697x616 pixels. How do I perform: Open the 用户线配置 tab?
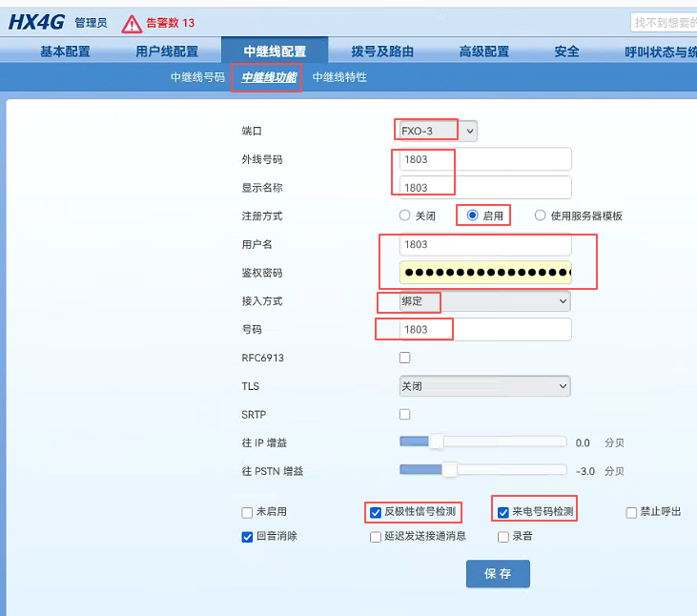coord(167,51)
